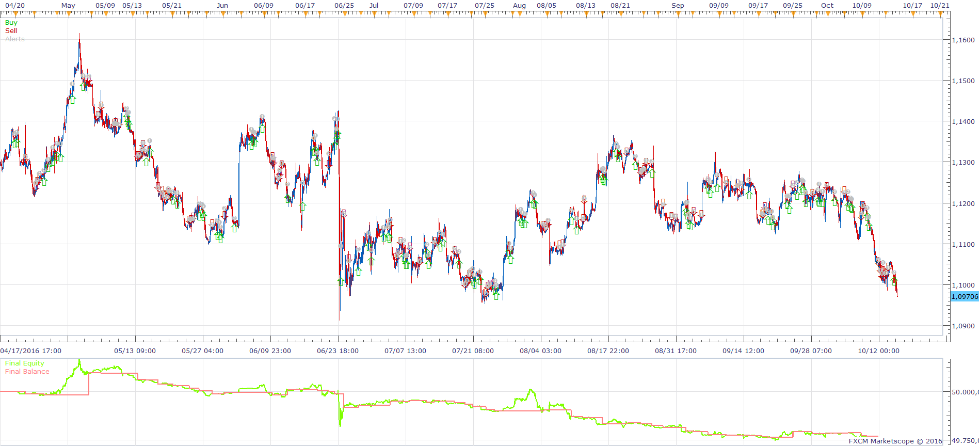Click the 1,1500 price axis label
Screen dimensions: 980x446
pyautogui.click(x=963, y=81)
